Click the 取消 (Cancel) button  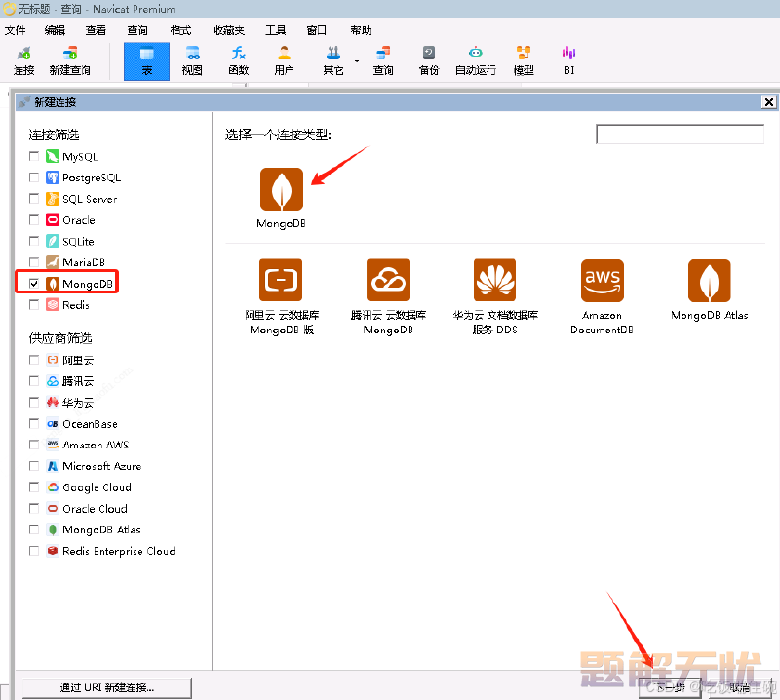pos(738,688)
